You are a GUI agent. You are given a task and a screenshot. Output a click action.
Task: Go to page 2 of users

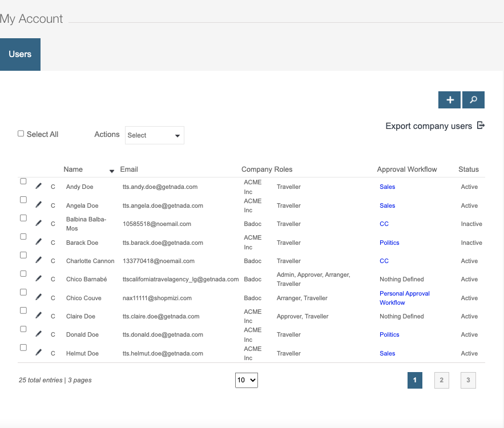tap(441, 380)
